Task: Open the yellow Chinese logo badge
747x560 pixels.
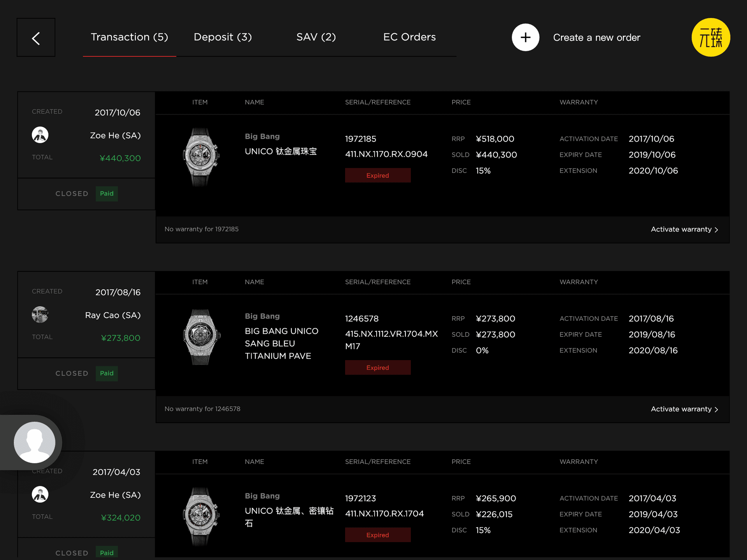Action: click(710, 37)
